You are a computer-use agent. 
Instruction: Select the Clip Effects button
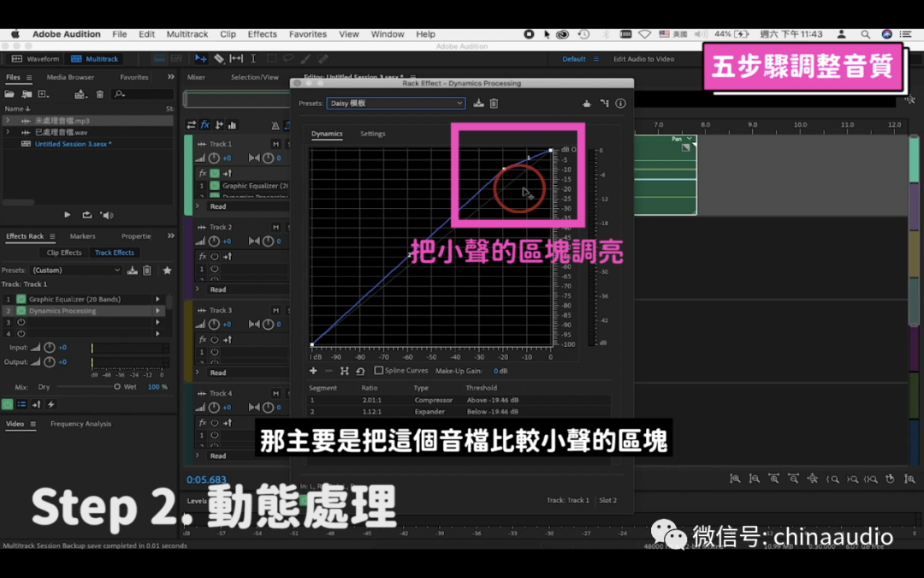pyautogui.click(x=64, y=253)
